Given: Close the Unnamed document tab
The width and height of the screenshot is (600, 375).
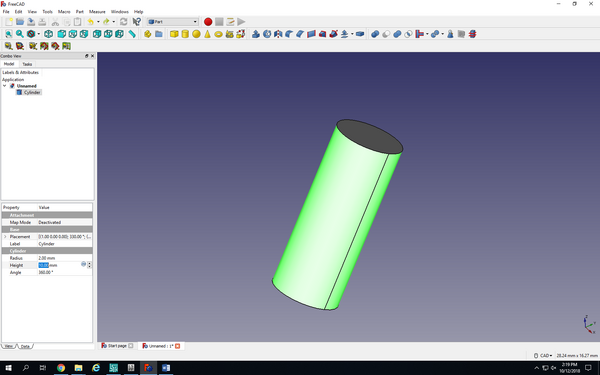Looking at the screenshot, I should (x=178, y=346).
